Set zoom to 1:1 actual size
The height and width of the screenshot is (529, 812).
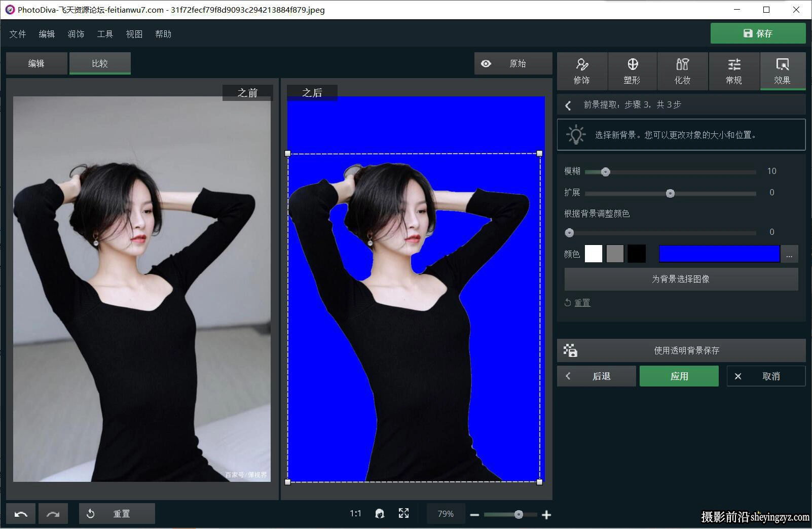(355, 514)
